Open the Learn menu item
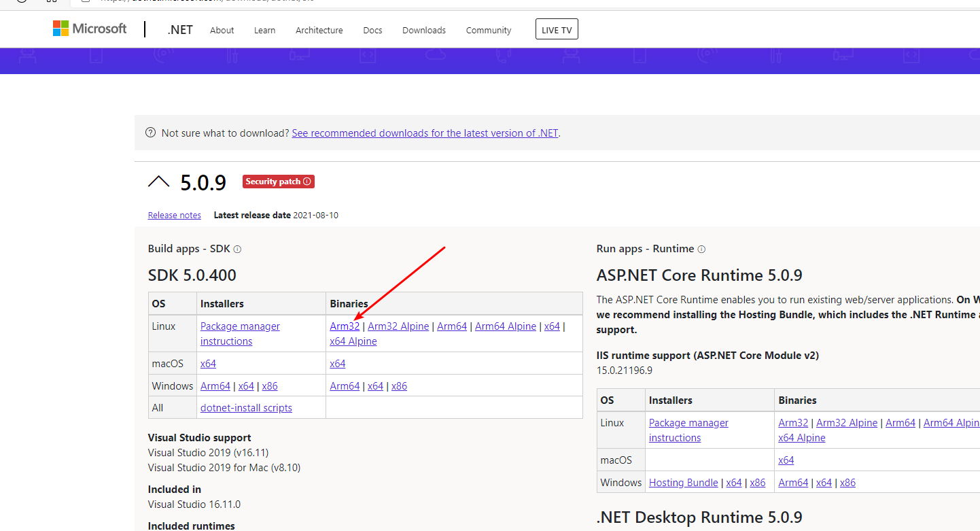This screenshot has height=531, width=980. tap(265, 31)
